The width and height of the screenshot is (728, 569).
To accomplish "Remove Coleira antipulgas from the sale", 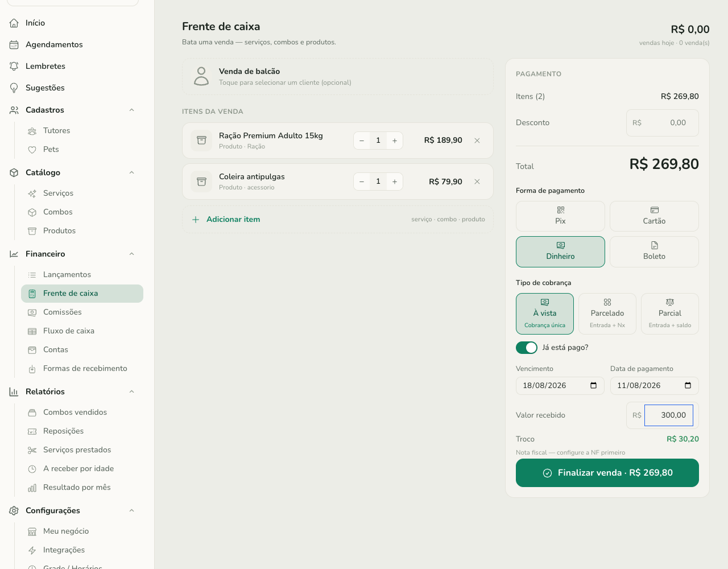I will click(x=477, y=182).
